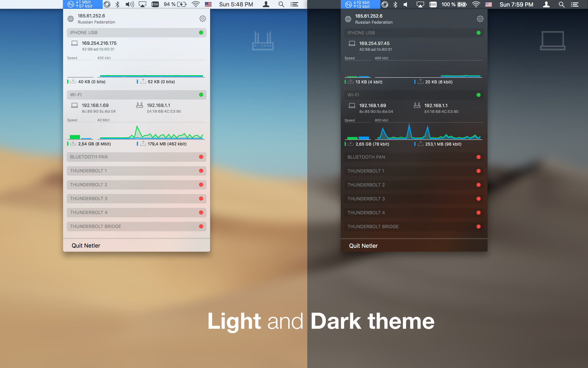Click upload icon next to 52 KB
The height and width of the screenshot is (368, 588).
[x=143, y=81]
